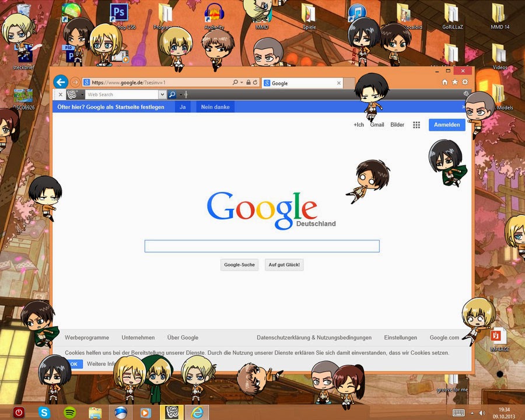This screenshot has height=420, width=525.
Task: Click OK on the cookie notice
Action: (x=74, y=364)
